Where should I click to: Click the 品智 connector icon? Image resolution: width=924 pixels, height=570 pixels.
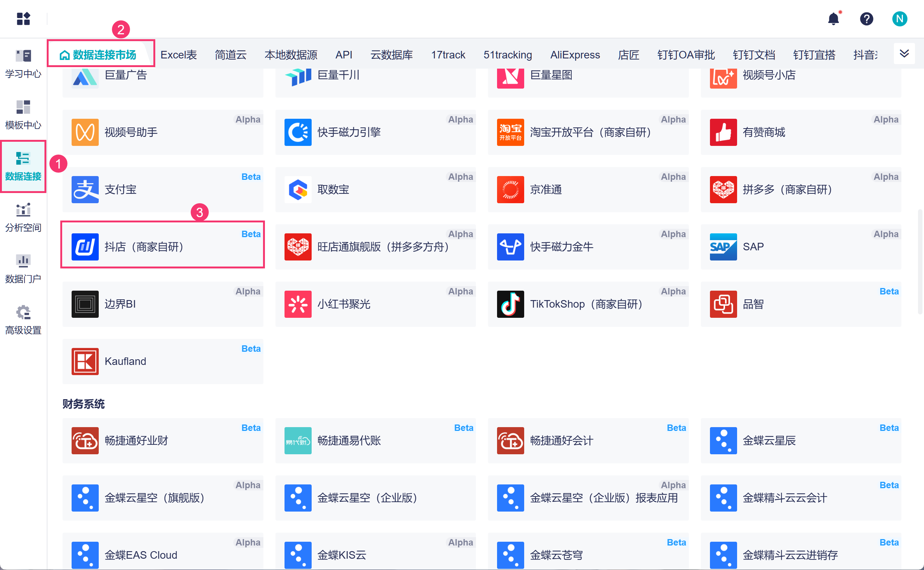click(x=724, y=304)
